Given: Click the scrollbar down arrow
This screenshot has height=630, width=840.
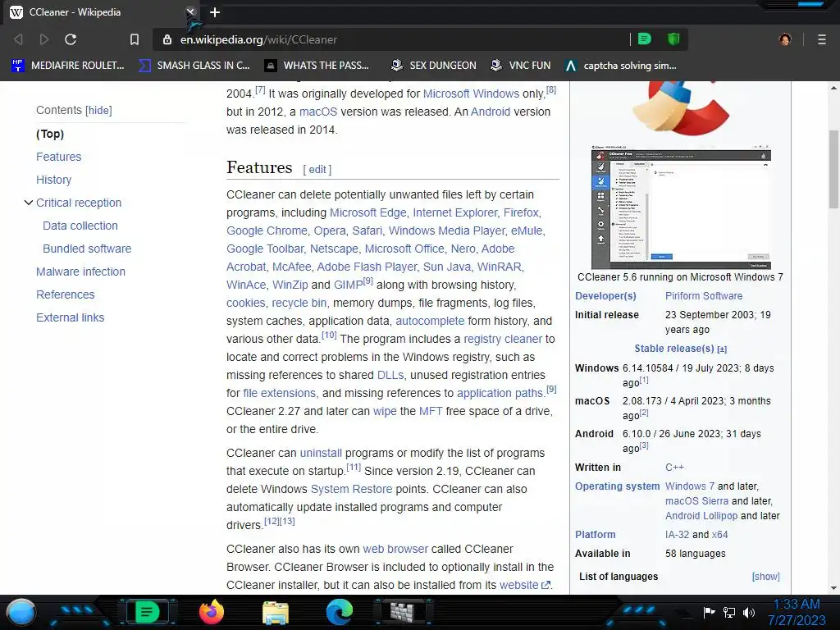Looking at the screenshot, I should 833,588.
